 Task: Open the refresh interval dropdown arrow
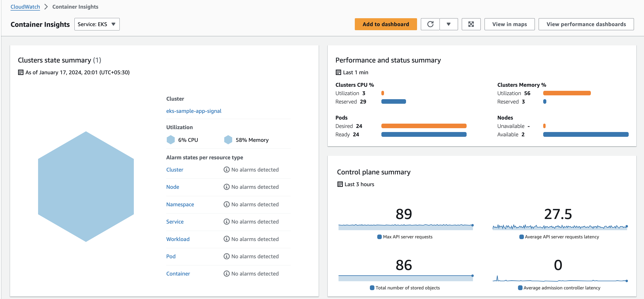click(448, 24)
